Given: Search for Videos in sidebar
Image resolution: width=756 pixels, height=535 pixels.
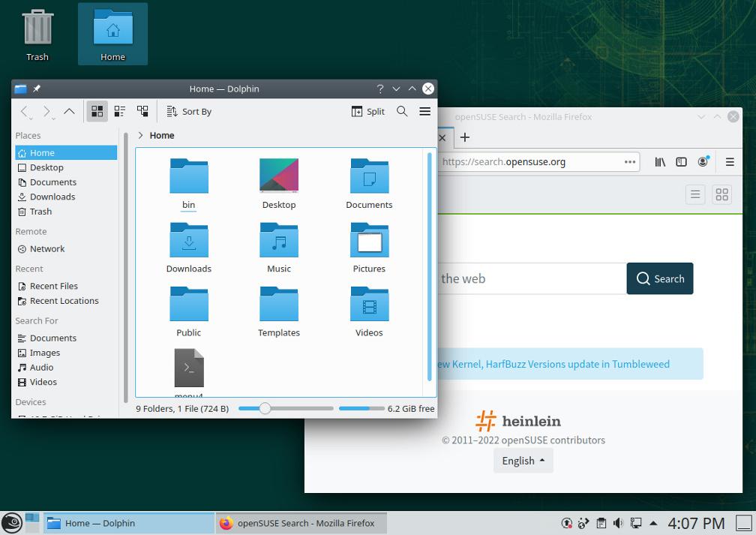Looking at the screenshot, I should tap(66, 382).
